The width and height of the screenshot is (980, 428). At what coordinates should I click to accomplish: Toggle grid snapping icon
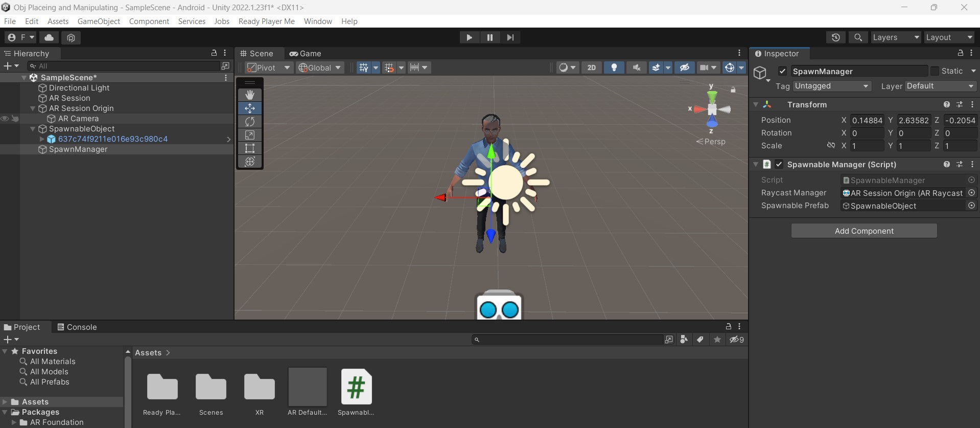coord(389,67)
